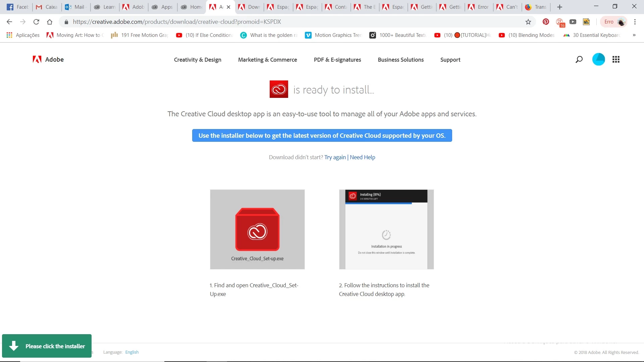The height and width of the screenshot is (362, 644).
Task: Click the Creative_Cloud_Set-up.exe thumbnail
Action: click(x=257, y=229)
